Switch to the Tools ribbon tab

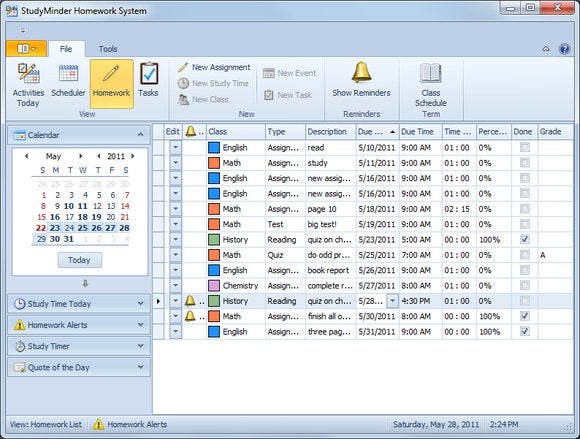coord(108,49)
